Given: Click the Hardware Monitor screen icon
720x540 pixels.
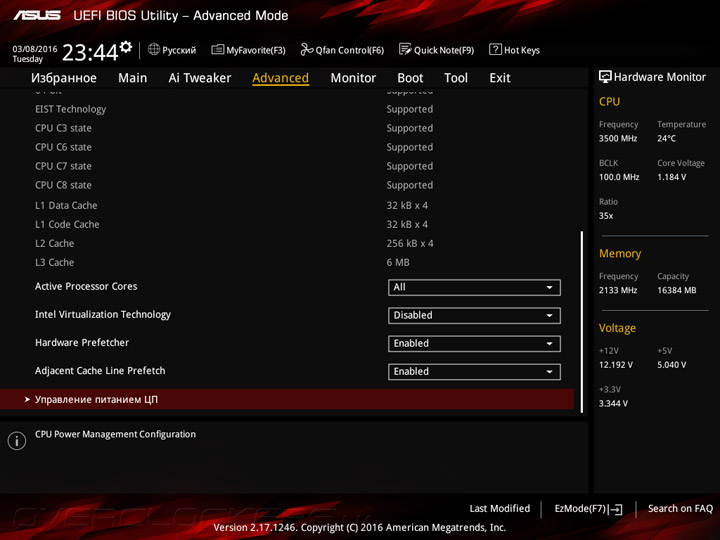Looking at the screenshot, I should coord(605,77).
